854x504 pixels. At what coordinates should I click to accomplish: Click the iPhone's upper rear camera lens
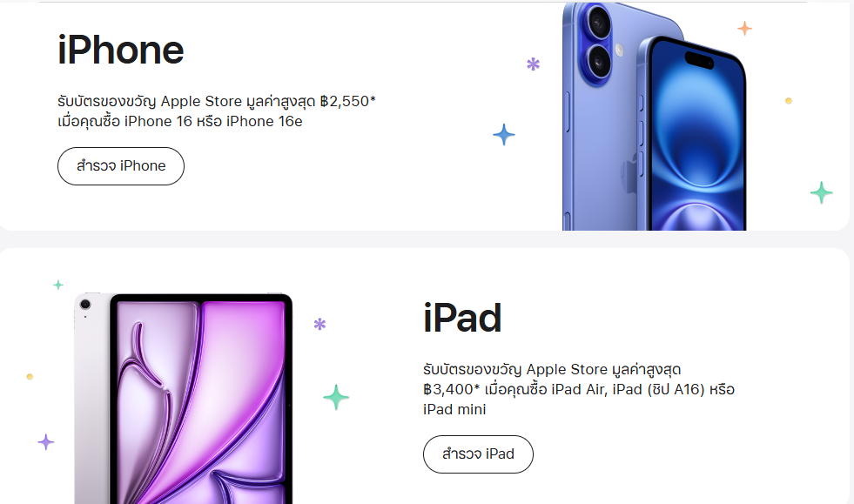(597, 17)
